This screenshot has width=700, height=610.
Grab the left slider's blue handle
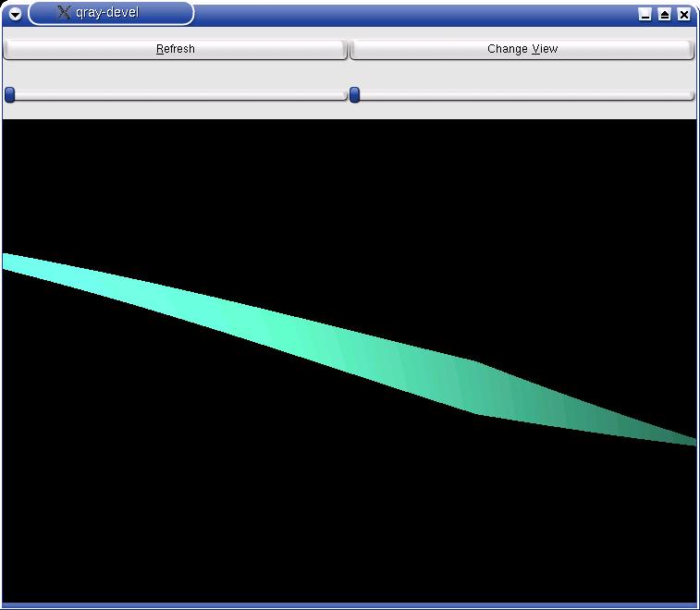point(9,94)
